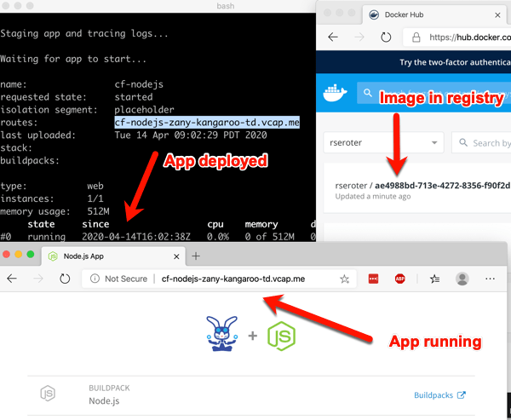Click the cf-nodejs-zany-kangaroo address bar URL
The image size is (511, 420).
[x=233, y=279]
